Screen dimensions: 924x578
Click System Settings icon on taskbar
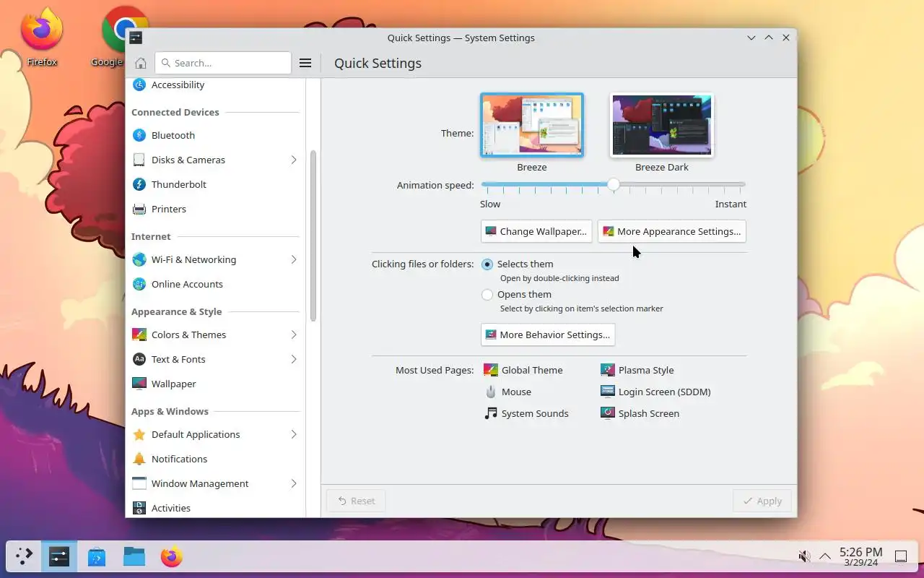point(59,556)
